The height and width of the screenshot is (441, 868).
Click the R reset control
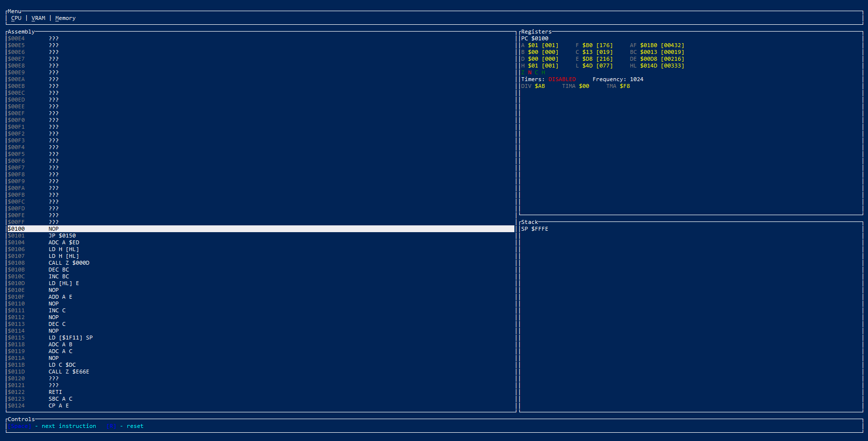pos(111,426)
